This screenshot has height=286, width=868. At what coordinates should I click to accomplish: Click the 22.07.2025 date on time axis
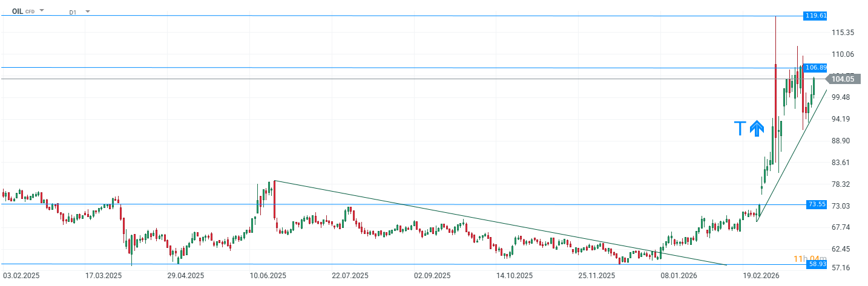351,276
